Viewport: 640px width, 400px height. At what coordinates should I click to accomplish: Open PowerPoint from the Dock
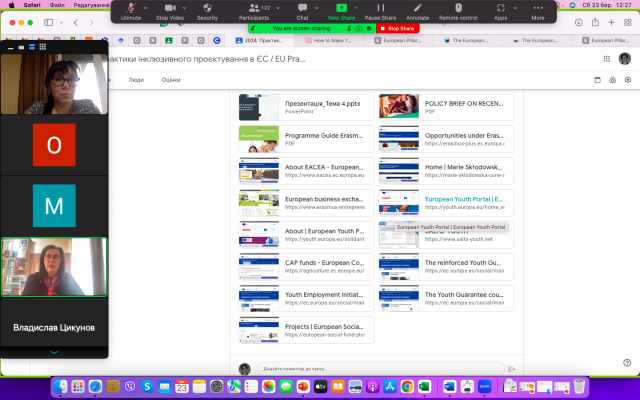click(303, 386)
